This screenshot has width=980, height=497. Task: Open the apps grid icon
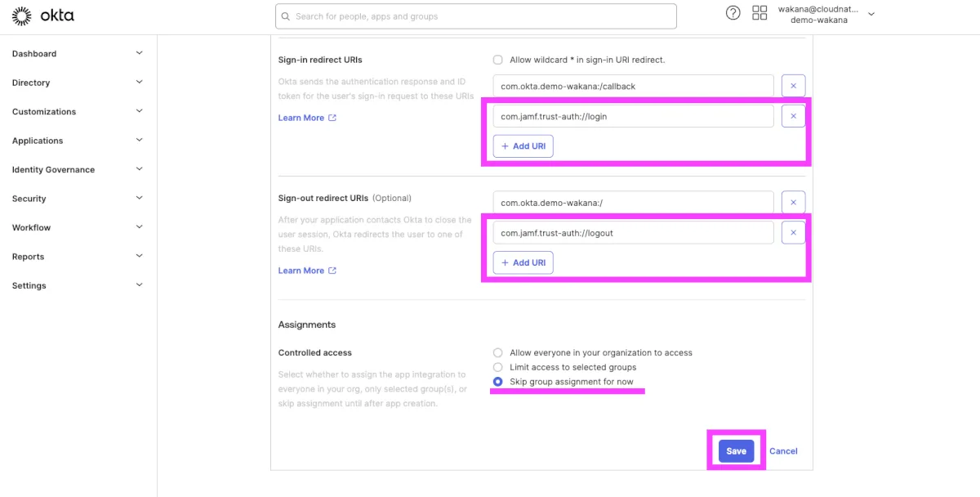759,13
